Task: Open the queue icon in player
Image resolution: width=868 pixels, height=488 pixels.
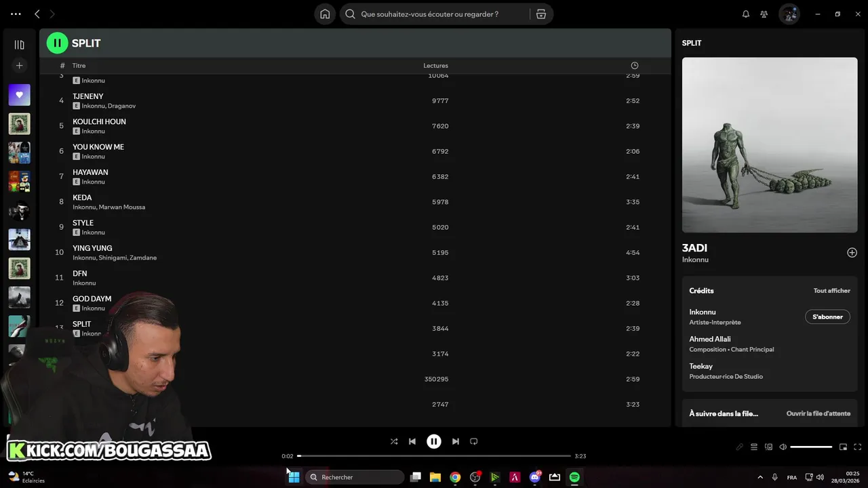Action: pyautogui.click(x=754, y=447)
